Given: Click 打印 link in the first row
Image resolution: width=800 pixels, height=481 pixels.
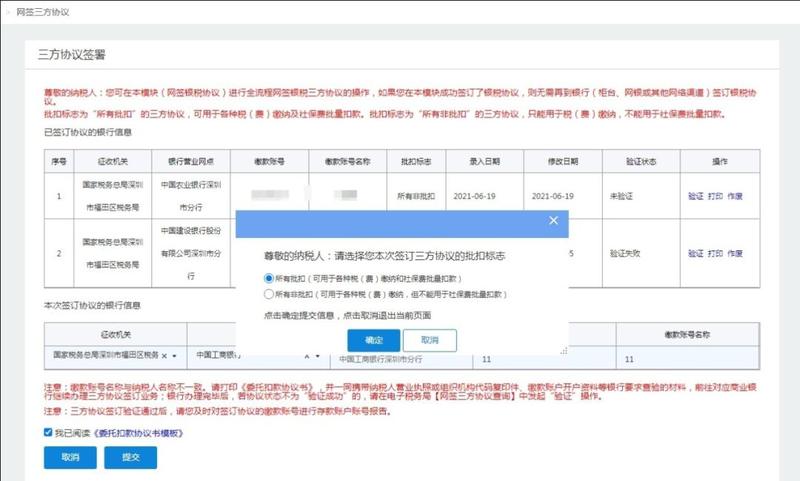Looking at the screenshot, I should coord(715,196).
